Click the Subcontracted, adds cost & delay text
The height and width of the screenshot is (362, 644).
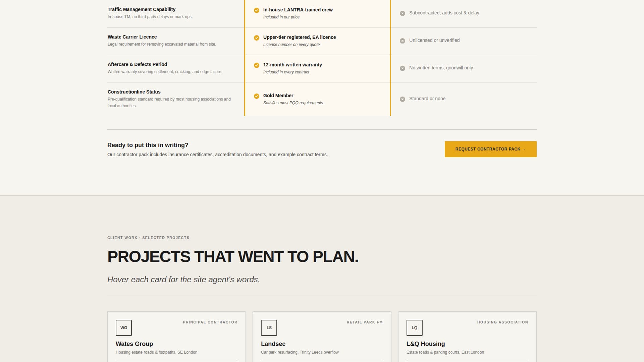point(444,13)
